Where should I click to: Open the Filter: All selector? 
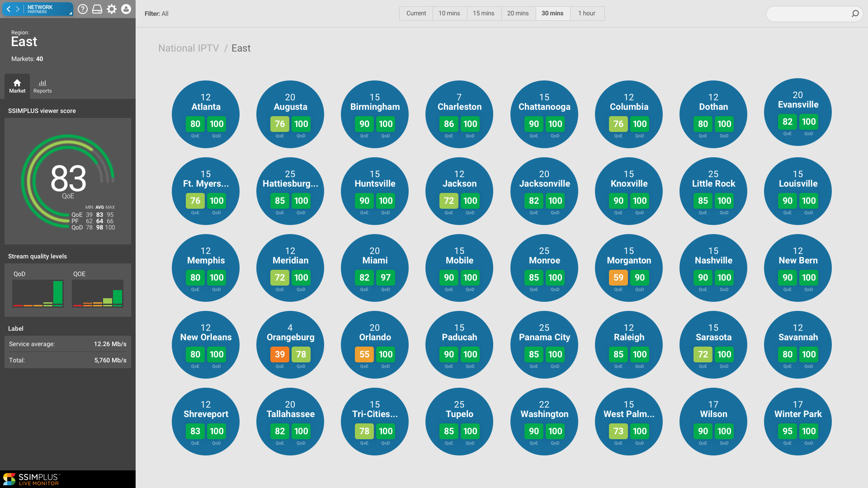point(156,14)
